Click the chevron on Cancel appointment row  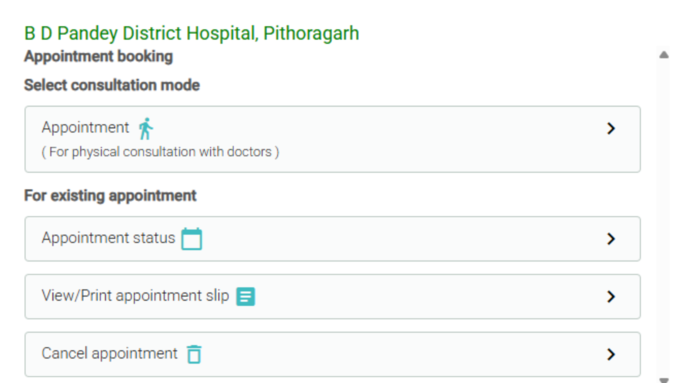[611, 354]
